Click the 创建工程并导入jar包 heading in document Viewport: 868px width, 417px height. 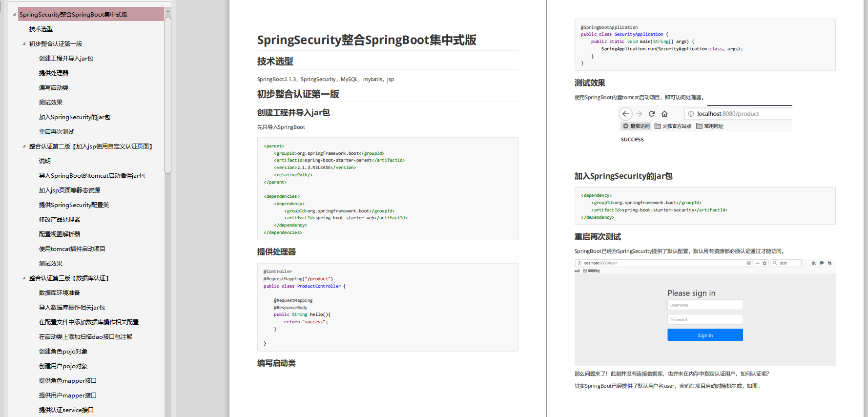tap(293, 113)
